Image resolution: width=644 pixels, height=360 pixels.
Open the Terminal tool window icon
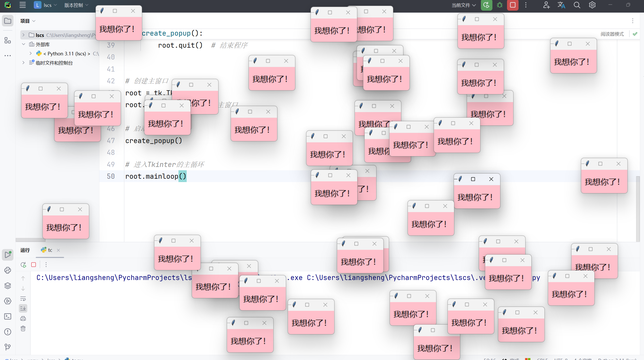point(8,316)
